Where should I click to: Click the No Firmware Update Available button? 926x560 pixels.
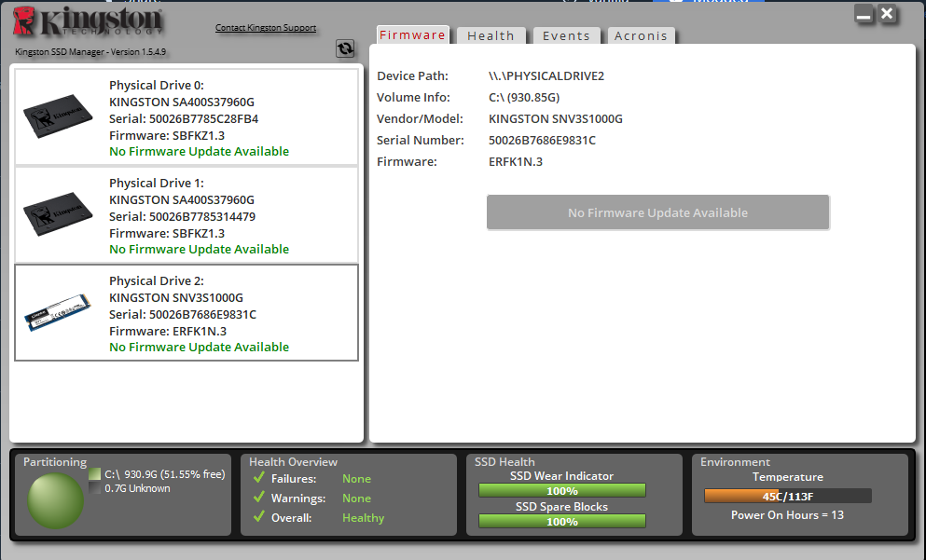tap(657, 212)
